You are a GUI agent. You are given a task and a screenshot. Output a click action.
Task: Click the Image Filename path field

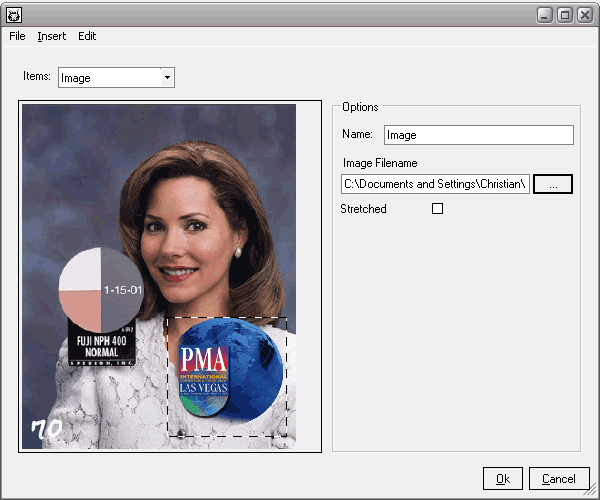pos(435,184)
